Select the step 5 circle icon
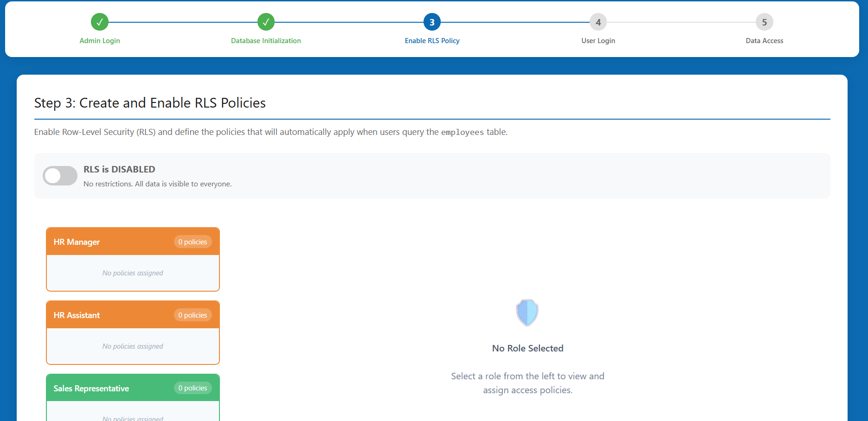This screenshot has height=421, width=868. point(764,22)
